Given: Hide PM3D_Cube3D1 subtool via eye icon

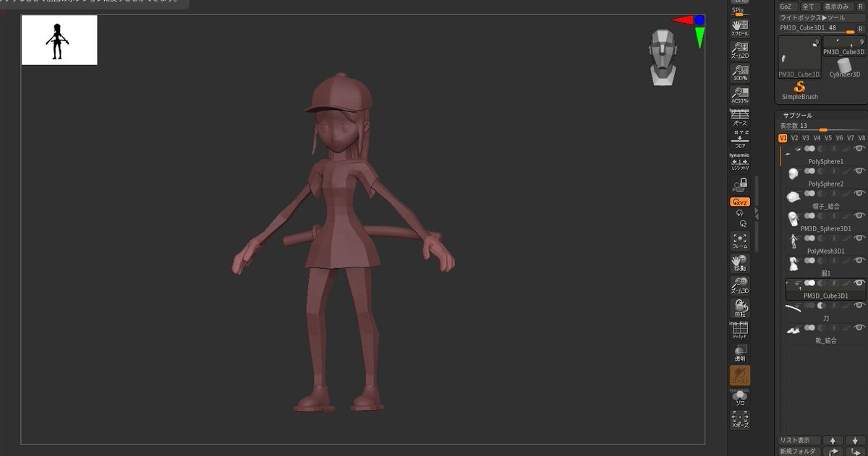Looking at the screenshot, I should coord(859,283).
